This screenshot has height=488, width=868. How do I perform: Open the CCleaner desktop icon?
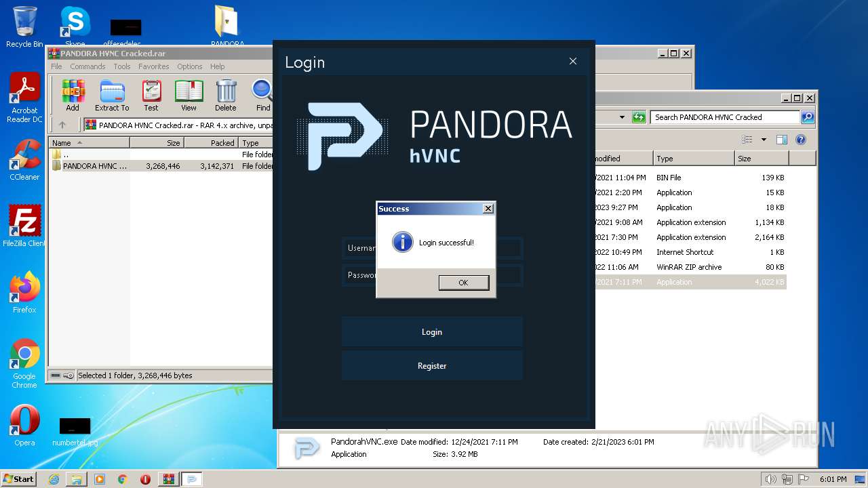pos(24,160)
